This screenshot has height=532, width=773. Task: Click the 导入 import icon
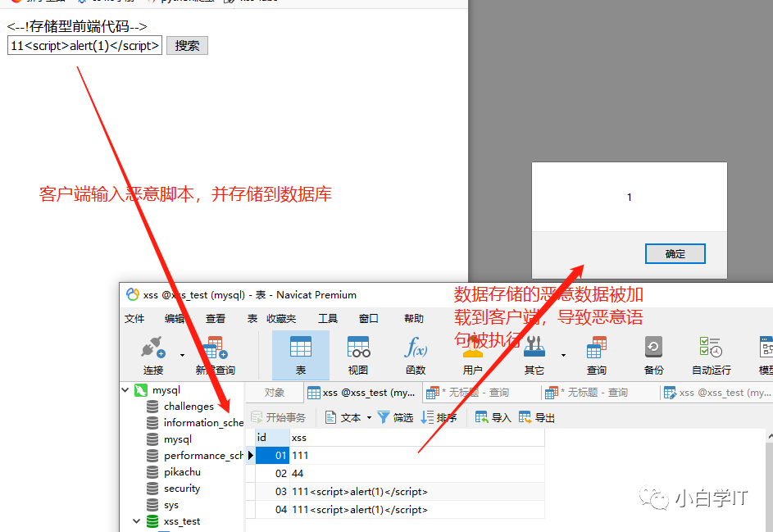pyautogui.click(x=481, y=417)
